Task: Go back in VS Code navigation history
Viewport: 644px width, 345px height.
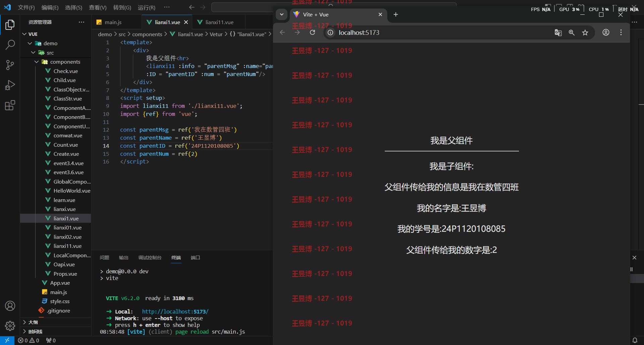Action: click(x=192, y=7)
